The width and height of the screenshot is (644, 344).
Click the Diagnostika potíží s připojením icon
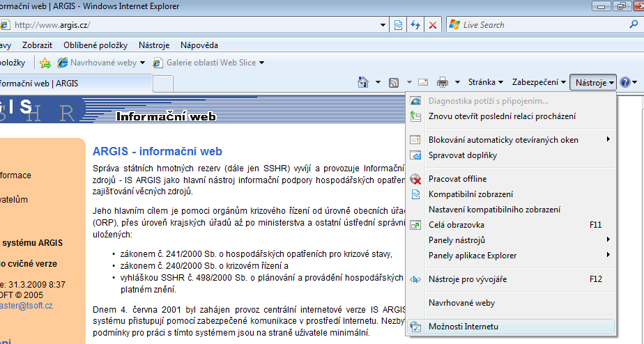pos(415,101)
